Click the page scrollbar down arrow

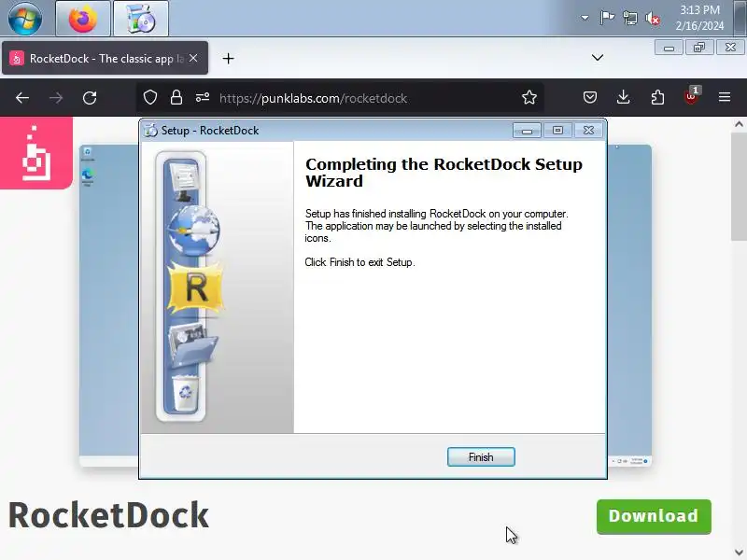[739, 552]
